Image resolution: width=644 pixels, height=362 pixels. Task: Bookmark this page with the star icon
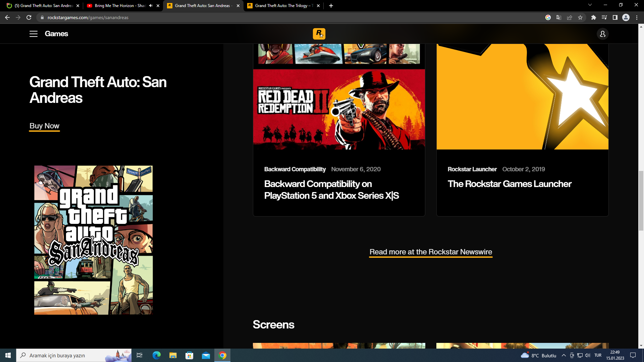pos(580,17)
